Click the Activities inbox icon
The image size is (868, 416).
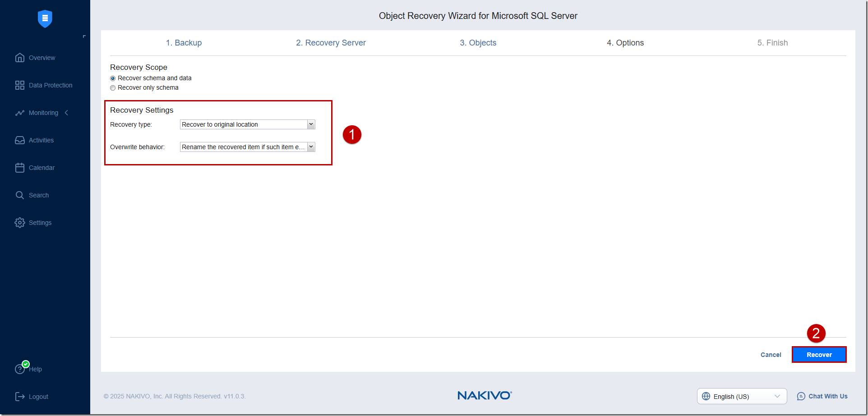coord(20,140)
